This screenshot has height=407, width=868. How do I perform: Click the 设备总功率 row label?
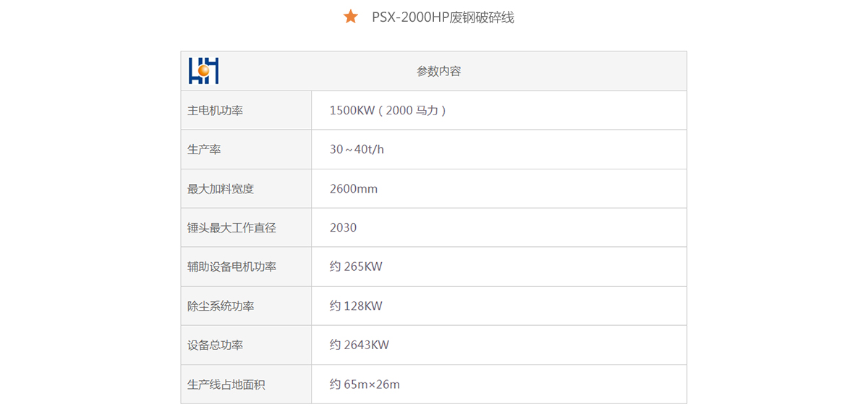216,345
